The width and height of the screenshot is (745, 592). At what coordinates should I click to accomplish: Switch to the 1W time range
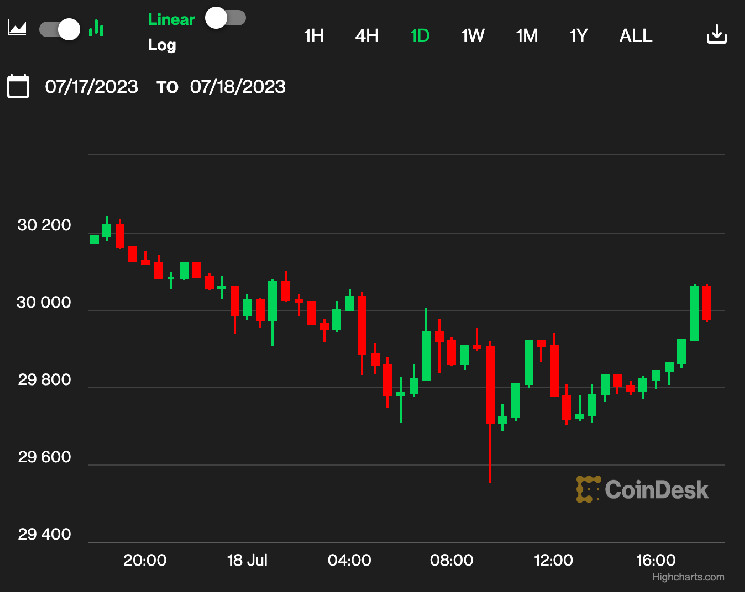tap(473, 36)
